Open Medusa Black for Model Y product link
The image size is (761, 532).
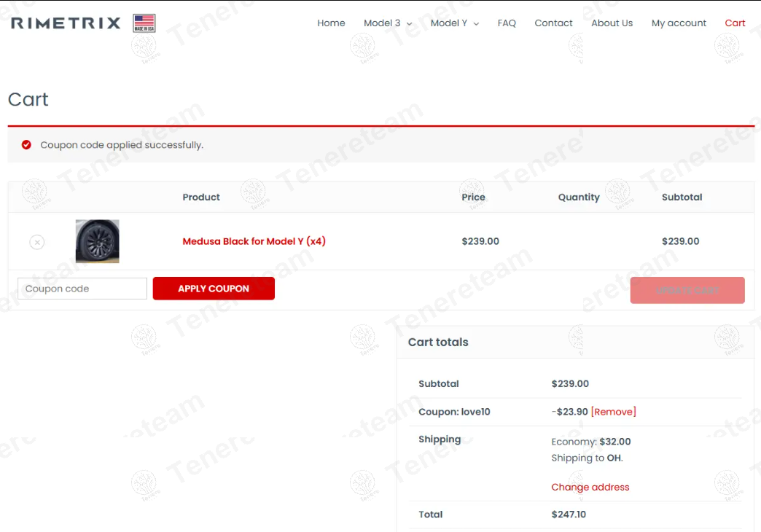pos(254,241)
